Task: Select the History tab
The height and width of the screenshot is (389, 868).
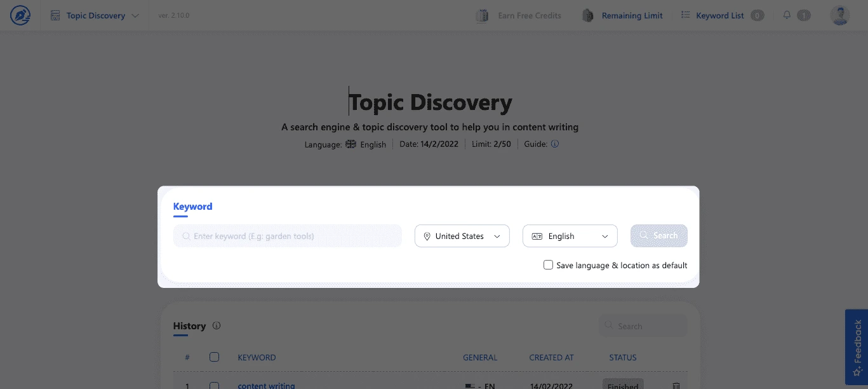Action: pos(189,327)
